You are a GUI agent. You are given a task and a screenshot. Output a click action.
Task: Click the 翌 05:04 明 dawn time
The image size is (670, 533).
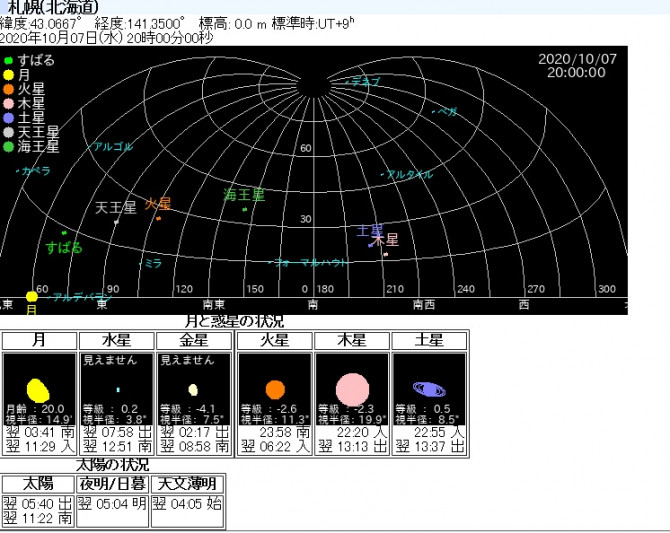(x=112, y=504)
